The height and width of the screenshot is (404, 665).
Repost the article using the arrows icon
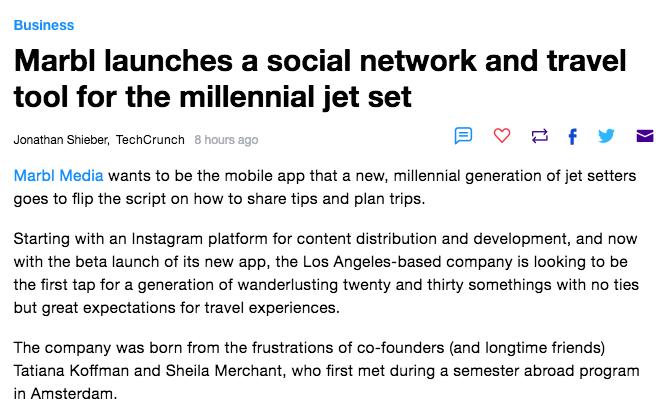click(539, 136)
